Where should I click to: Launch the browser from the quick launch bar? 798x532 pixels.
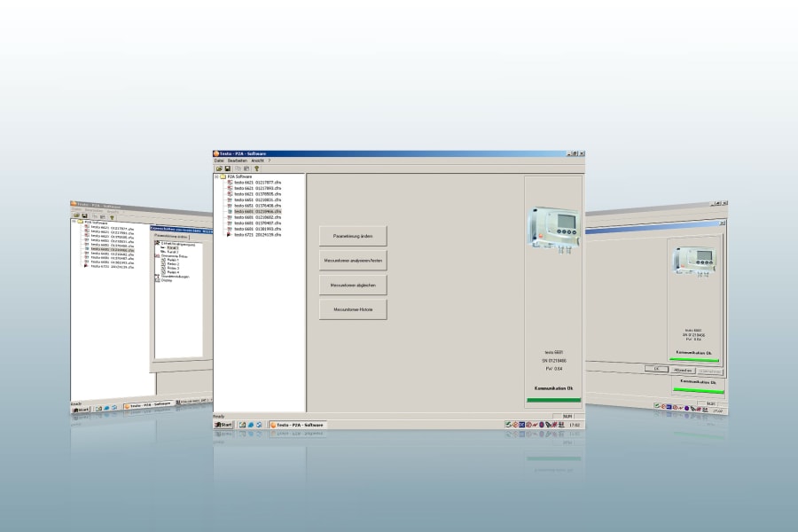click(x=249, y=425)
